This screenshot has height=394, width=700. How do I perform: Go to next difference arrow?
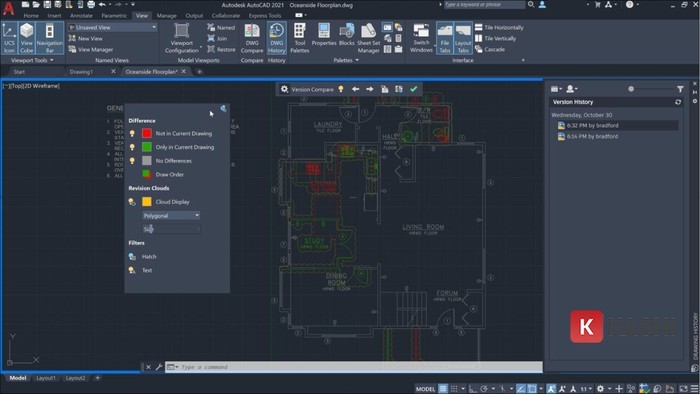point(370,89)
